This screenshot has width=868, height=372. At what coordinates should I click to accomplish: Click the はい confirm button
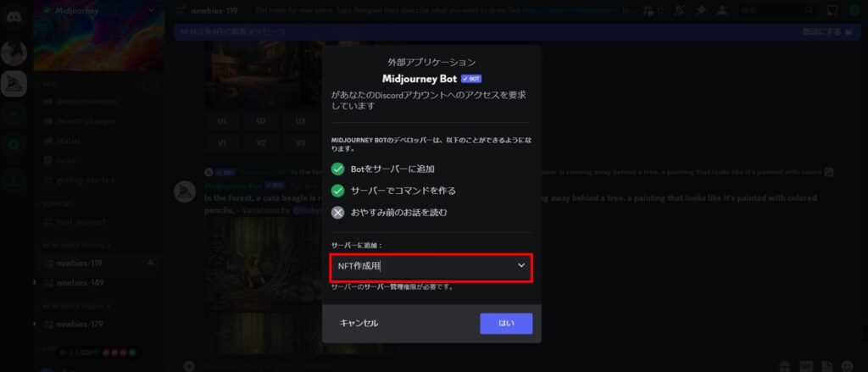(506, 324)
